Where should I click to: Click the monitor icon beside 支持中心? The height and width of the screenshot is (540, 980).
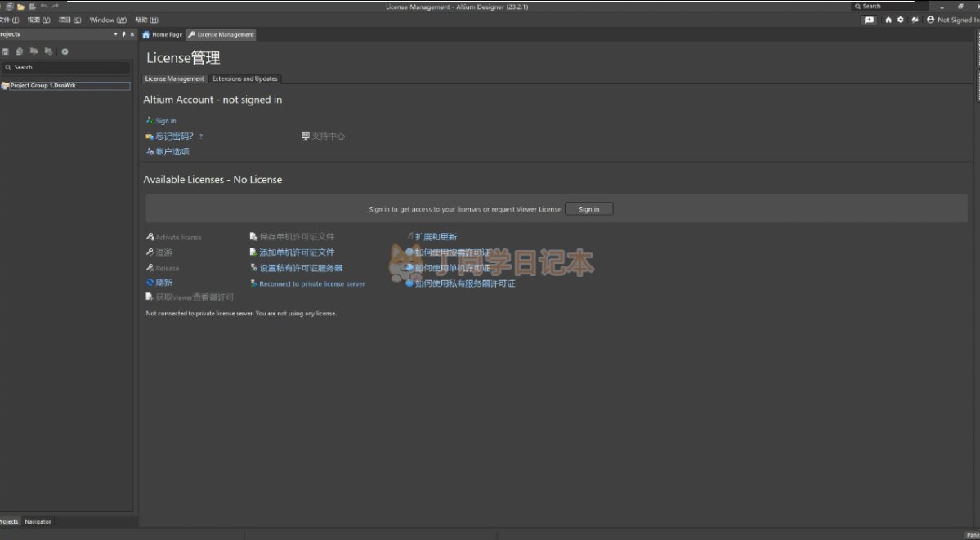pos(306,136)
